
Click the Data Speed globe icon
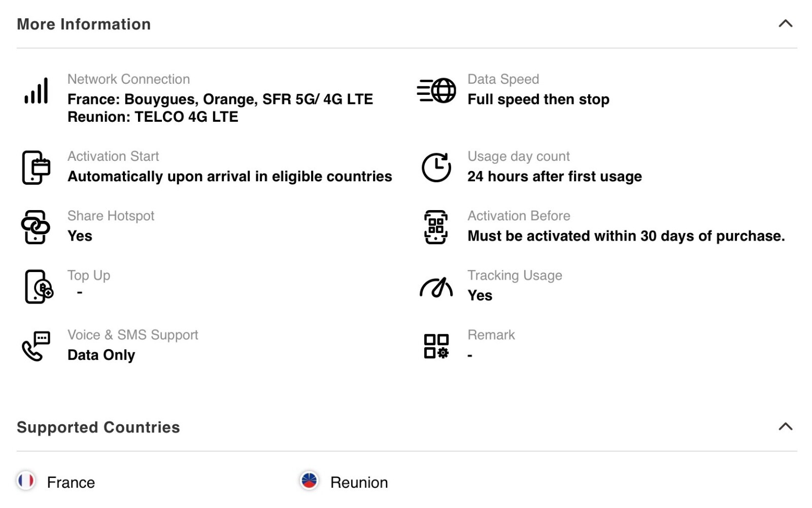[436, 91]
